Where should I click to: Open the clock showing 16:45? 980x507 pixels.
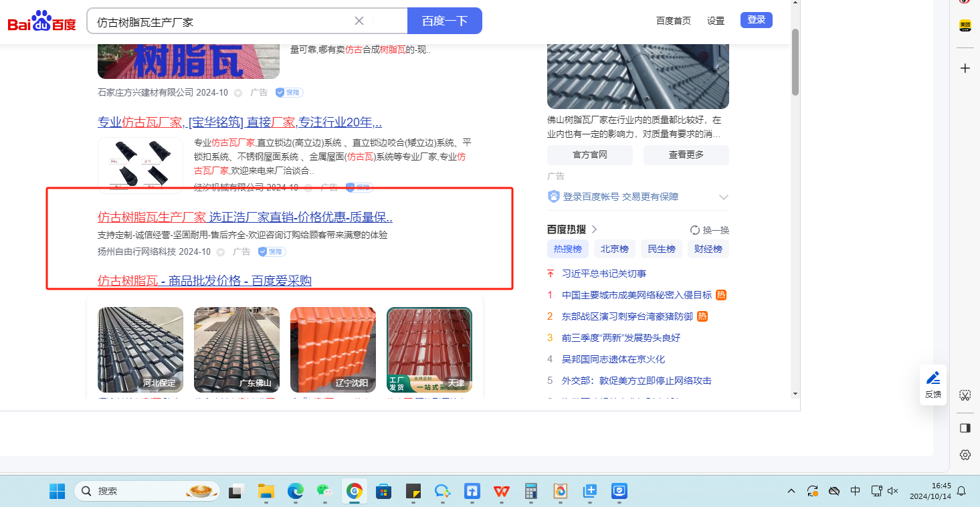930,491
